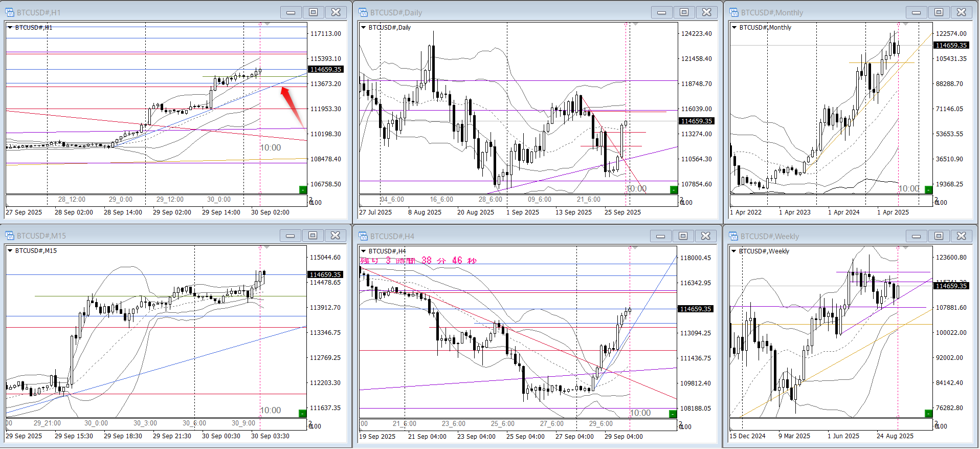Toggle the green minus button on Monthly chart
Screen dimensions: 980x449
tap(928, 190)
